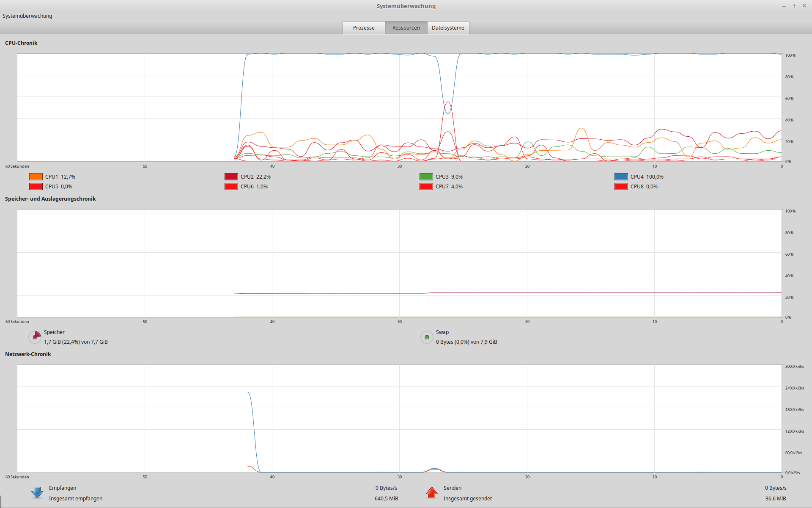The height and width of the screenshot is (508, 812).
Task: Click the Netzwerk-Chronik heading
Action: click(28, 354)
